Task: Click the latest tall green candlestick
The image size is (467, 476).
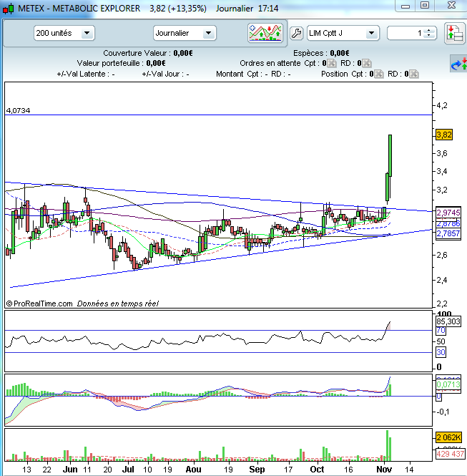Action: click(x=390, y=155)
